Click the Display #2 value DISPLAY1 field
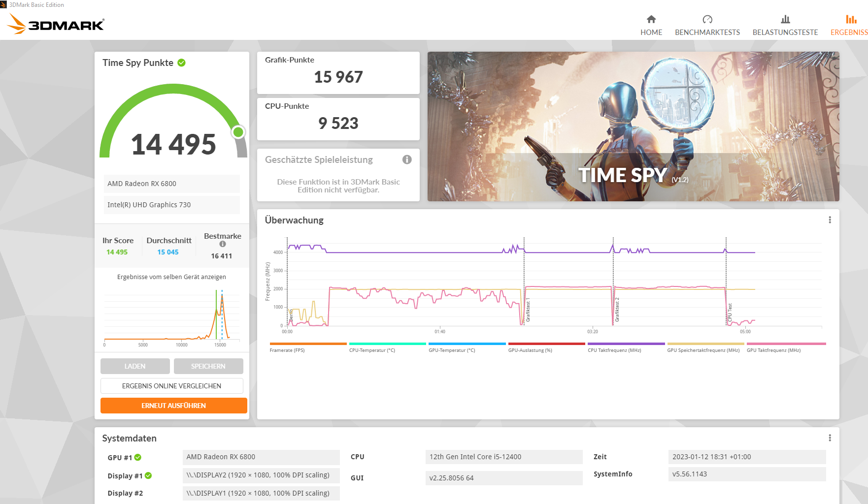 (261, 493)
